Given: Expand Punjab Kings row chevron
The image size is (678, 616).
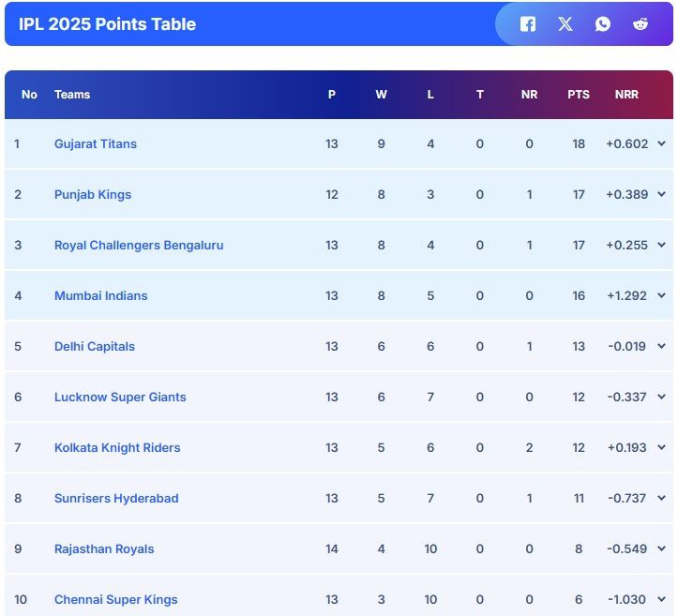Looking at the screenshot, I should (x=661, y=194).
